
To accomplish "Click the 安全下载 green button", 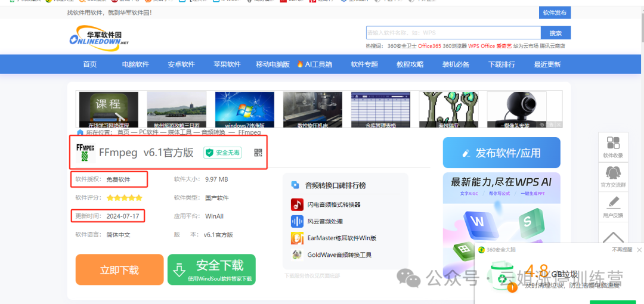I will coord(212,269).
